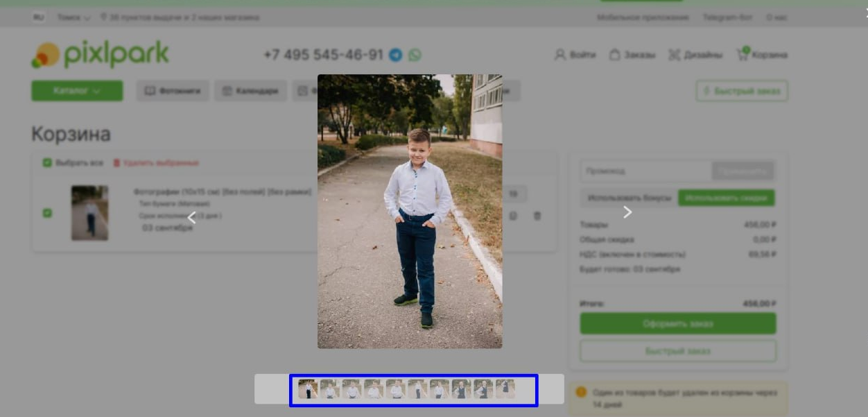868x417 pixels.
Task: Click the phone number +7 495 545-46-91
Action: (x=323, y=55)
